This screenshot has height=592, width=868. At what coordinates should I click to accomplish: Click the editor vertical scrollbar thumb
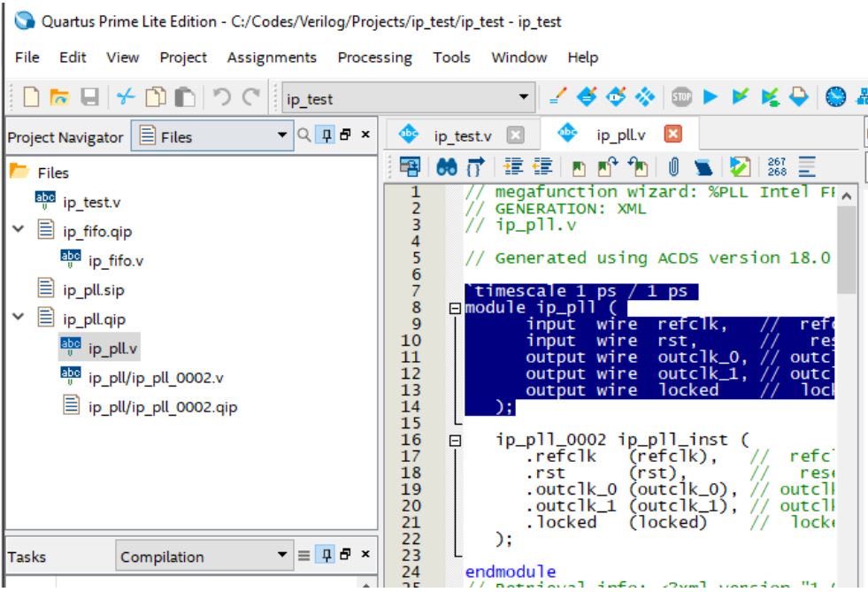847,250
